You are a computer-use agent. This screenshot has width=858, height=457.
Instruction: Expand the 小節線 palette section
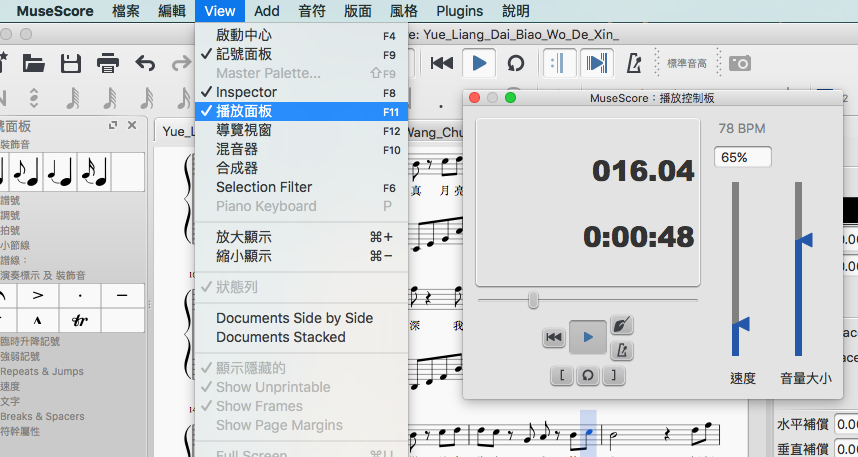[14, 246]
